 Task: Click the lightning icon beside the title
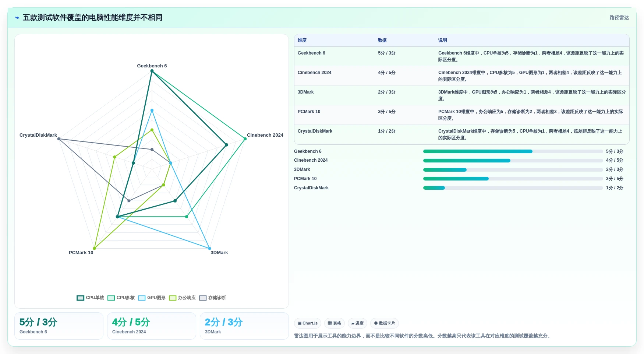pyautogui.click(x=17, y=18)
